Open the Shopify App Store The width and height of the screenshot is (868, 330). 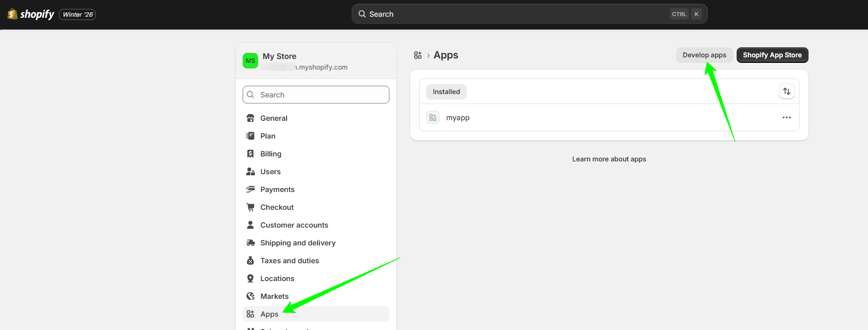[x=772, y=55]
